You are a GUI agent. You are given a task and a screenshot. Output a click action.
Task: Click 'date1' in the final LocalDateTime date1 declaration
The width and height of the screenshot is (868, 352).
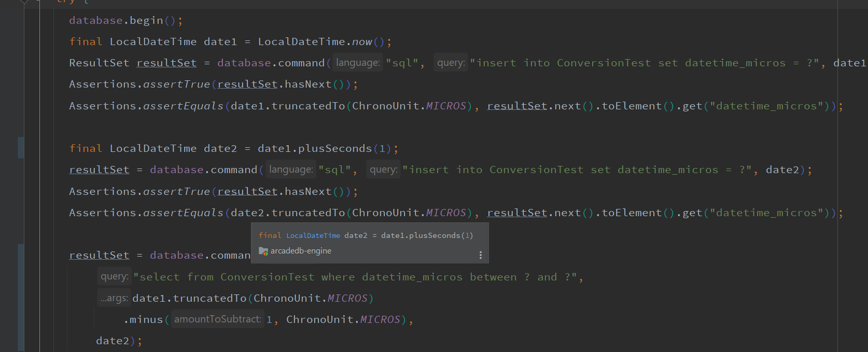click(220, 42)
